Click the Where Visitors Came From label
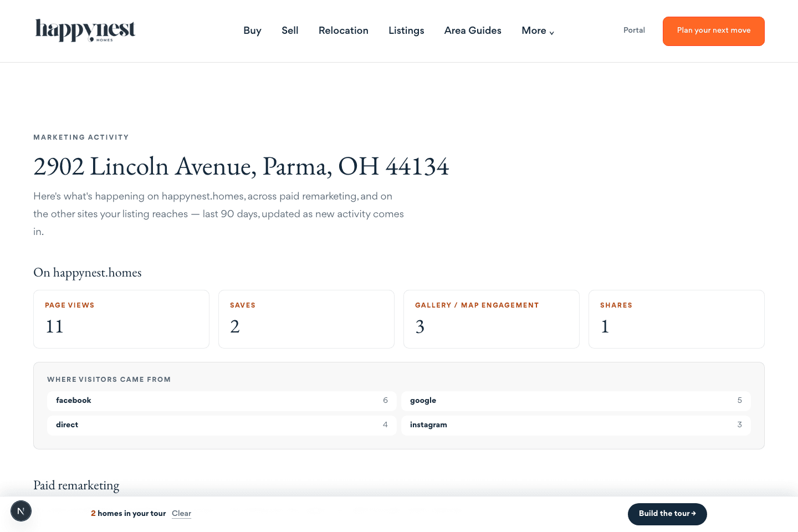Image resolution: width=798 pixels, height=532 pixels. (109, 380)
